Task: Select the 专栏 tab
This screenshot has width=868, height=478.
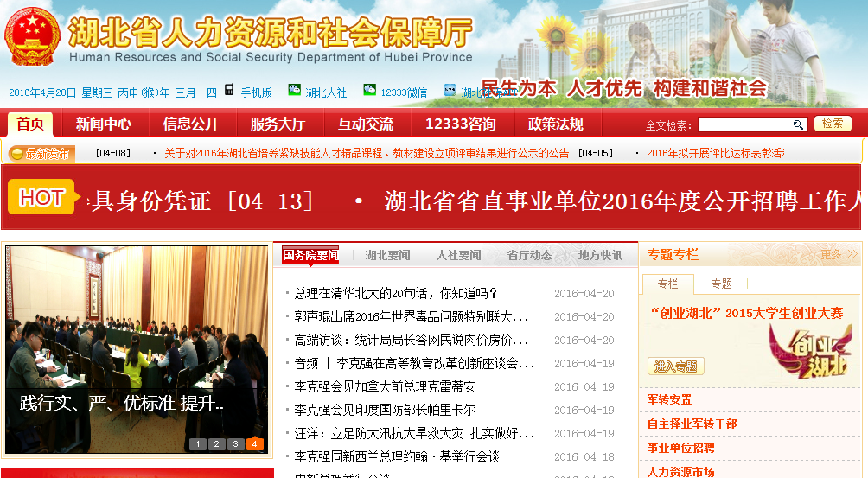Action: click(x=667, y=284)
